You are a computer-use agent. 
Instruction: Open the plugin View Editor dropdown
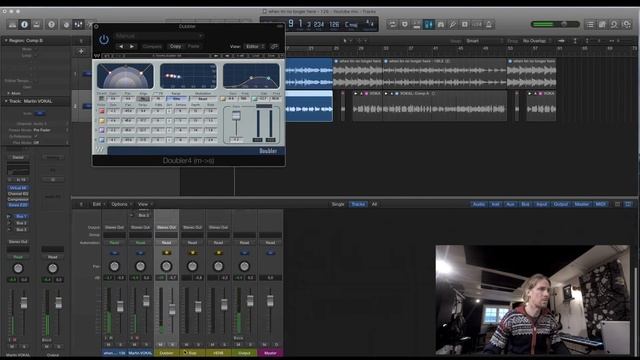pos(255,46)
